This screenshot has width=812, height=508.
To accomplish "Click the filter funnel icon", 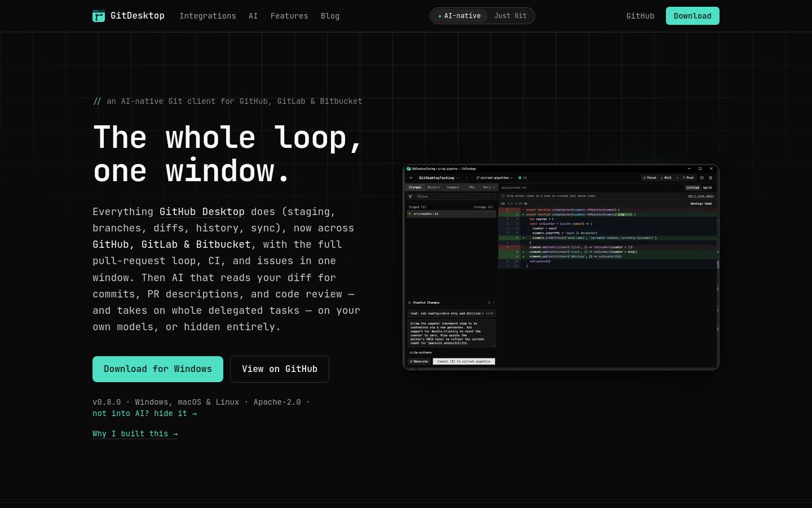I will click(410, 196).
